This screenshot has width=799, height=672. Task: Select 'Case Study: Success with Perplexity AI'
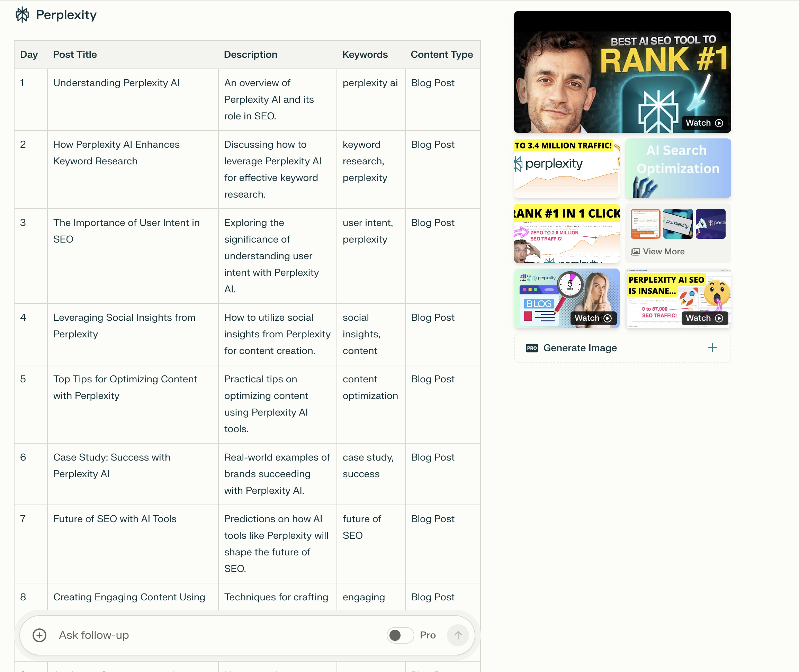[x=112, y=465]
